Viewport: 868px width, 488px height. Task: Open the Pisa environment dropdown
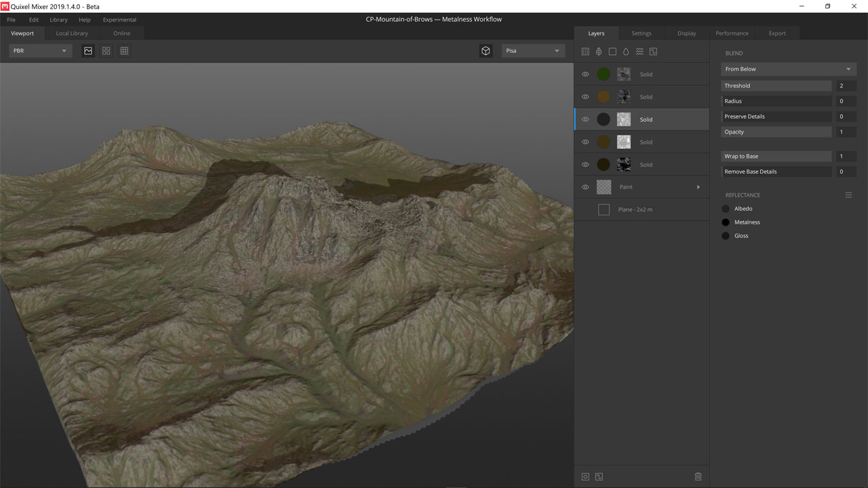point(533,51)
